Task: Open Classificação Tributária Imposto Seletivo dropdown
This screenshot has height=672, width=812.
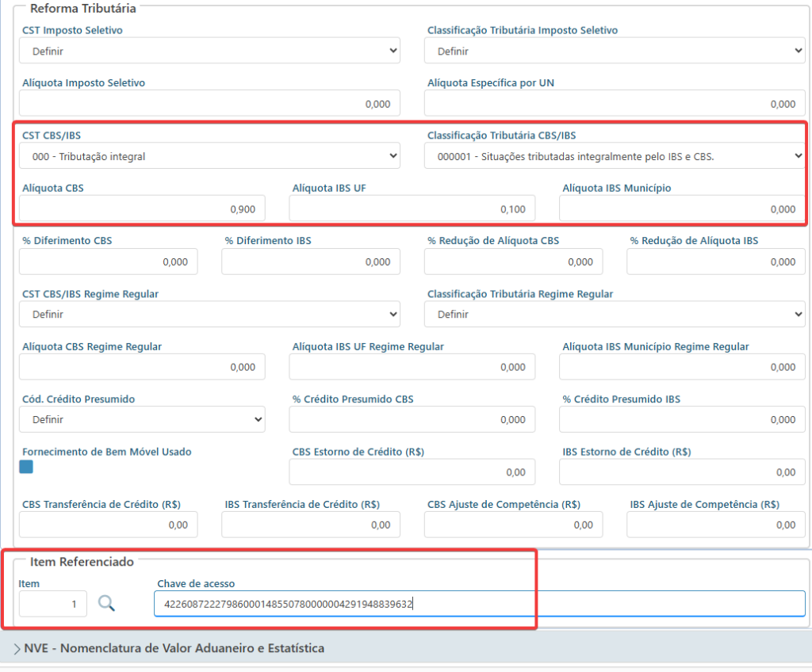Action: pos(615,51)
